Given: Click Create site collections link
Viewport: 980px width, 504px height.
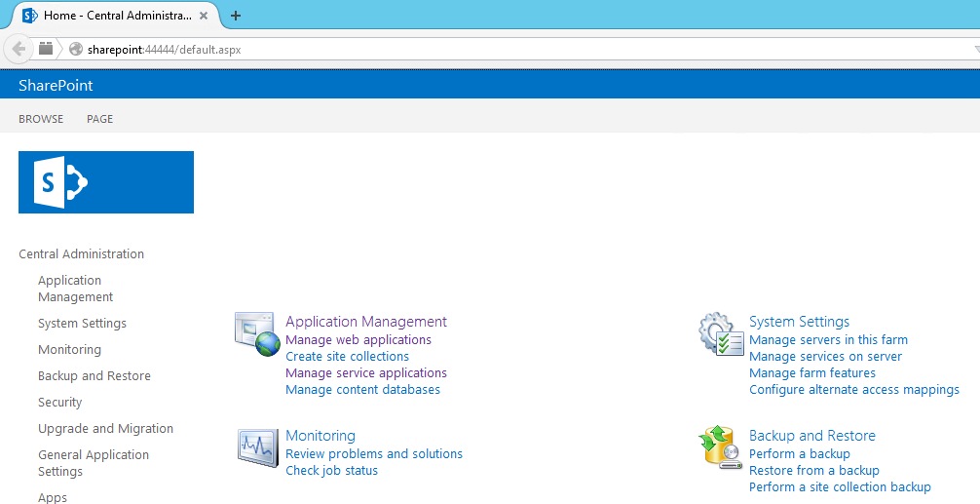Looking at the screenshot, I should 348,357.
